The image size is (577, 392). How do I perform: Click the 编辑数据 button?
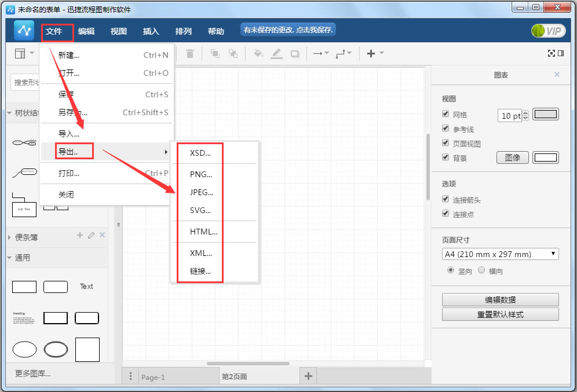click(x=500, y=299)
